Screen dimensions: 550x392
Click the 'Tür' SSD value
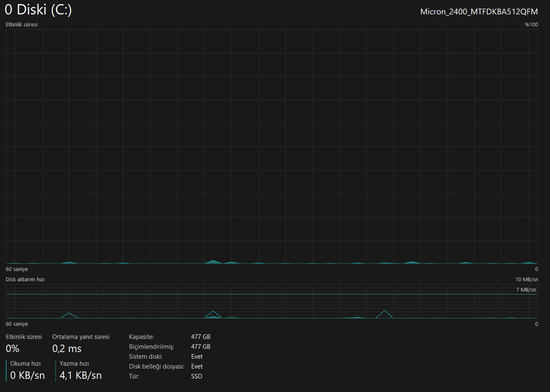click(x=197, y=376)
